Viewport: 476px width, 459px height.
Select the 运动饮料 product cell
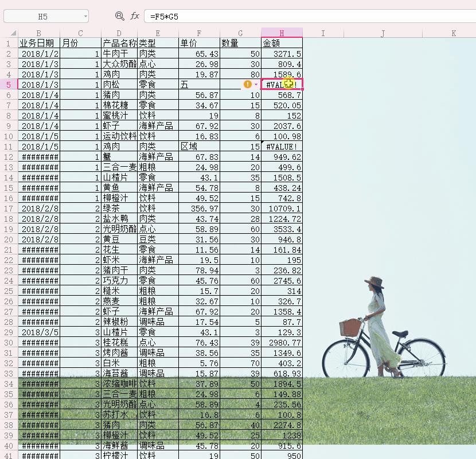point(119,136)
